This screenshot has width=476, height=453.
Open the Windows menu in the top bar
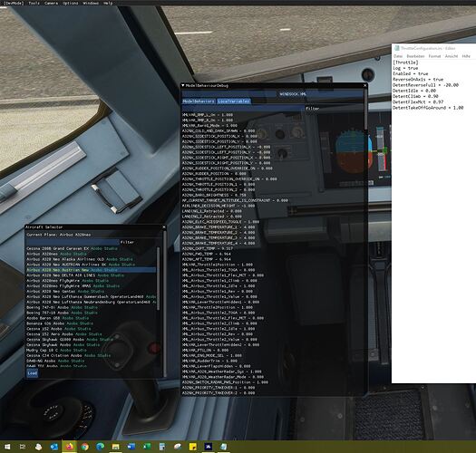tap(91, 3)
